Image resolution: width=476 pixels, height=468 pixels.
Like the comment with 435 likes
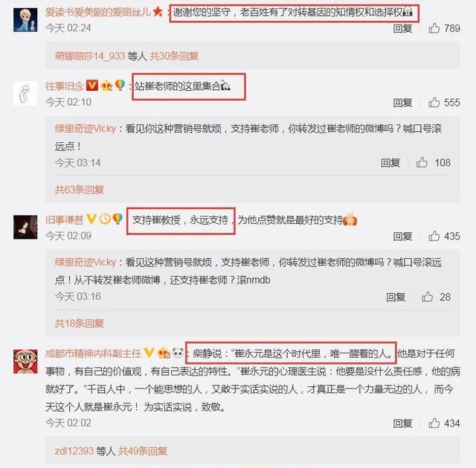pyautogui.click(x=434, y=236)
